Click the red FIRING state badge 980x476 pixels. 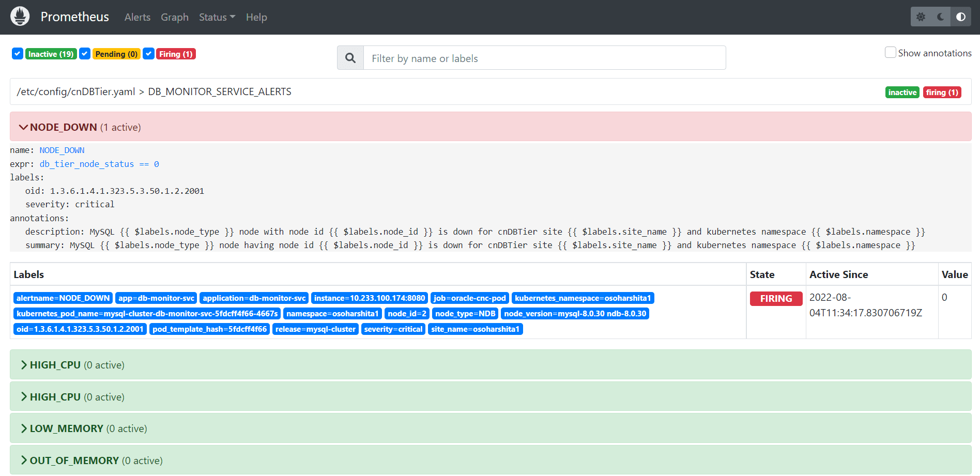pyautogui.click(x=776, y=298)
